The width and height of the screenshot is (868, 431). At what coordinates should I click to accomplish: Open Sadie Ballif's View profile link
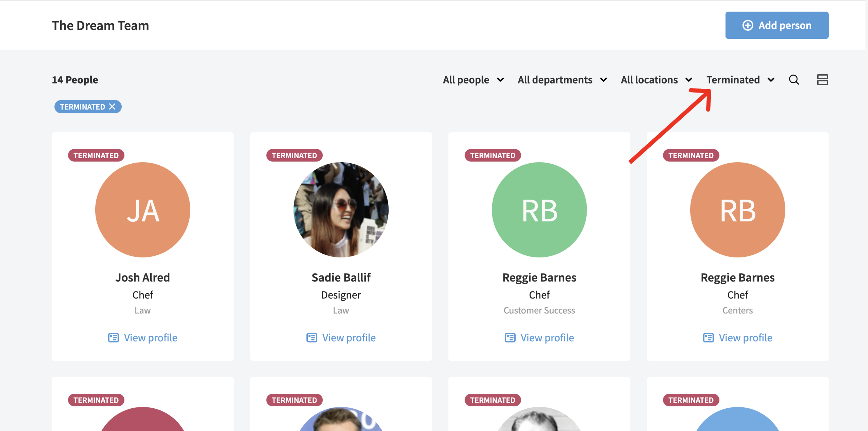pos(341,338)
